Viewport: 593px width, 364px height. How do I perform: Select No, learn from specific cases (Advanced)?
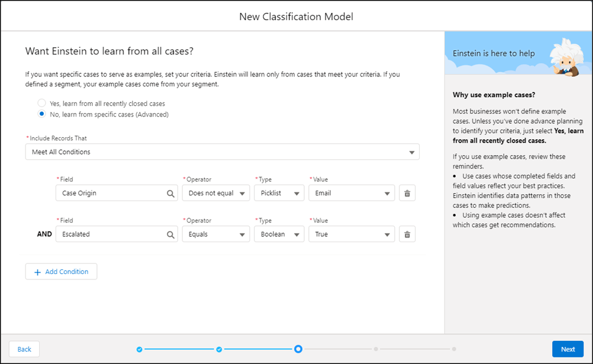pos(41,114)
